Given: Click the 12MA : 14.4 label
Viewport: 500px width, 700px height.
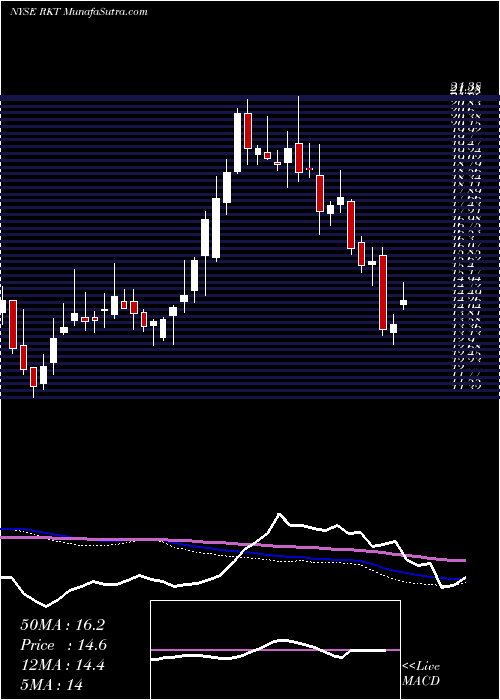Looking at the screenshot, I should tap(62, 665).
